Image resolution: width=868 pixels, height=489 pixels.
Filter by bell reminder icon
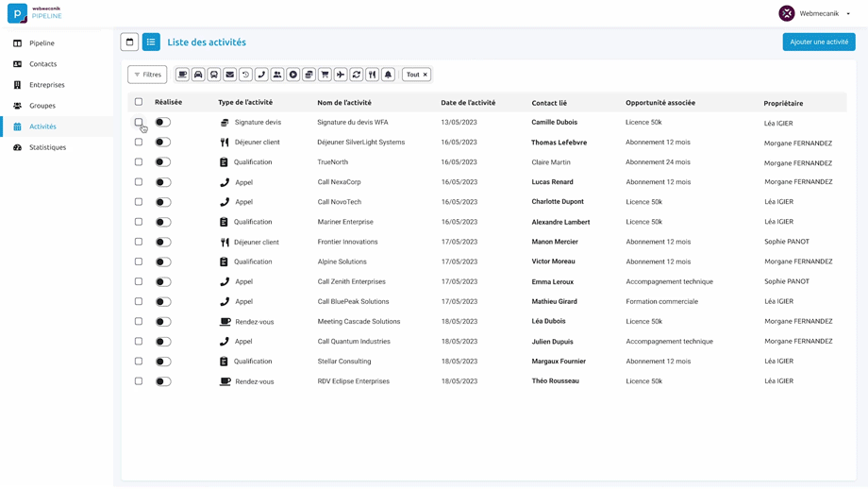[388, 75]
